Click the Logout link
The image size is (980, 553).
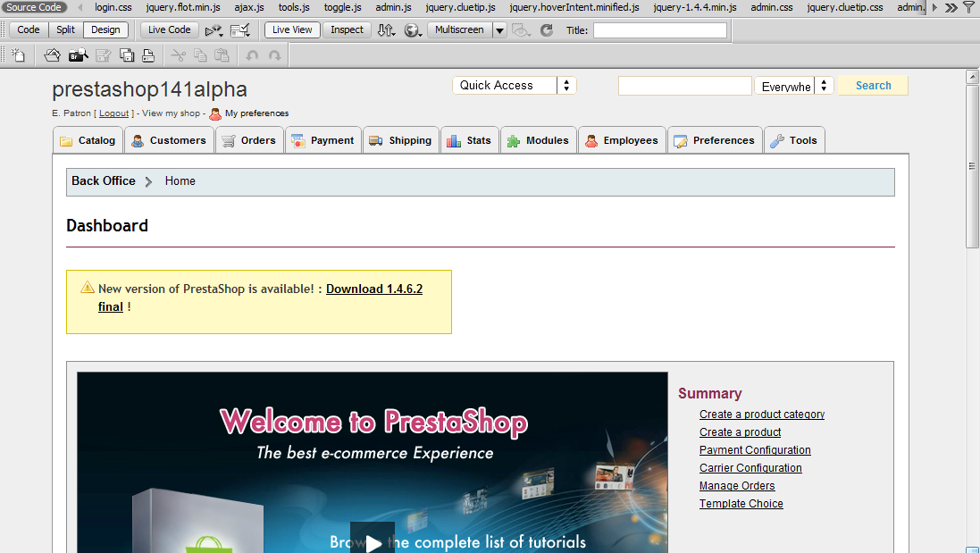[x=113, y=113]
